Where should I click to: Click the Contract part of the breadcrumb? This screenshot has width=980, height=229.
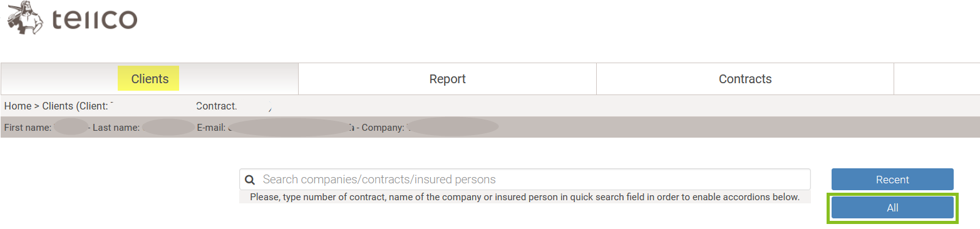pyautogui.click(x=217, y=106)
